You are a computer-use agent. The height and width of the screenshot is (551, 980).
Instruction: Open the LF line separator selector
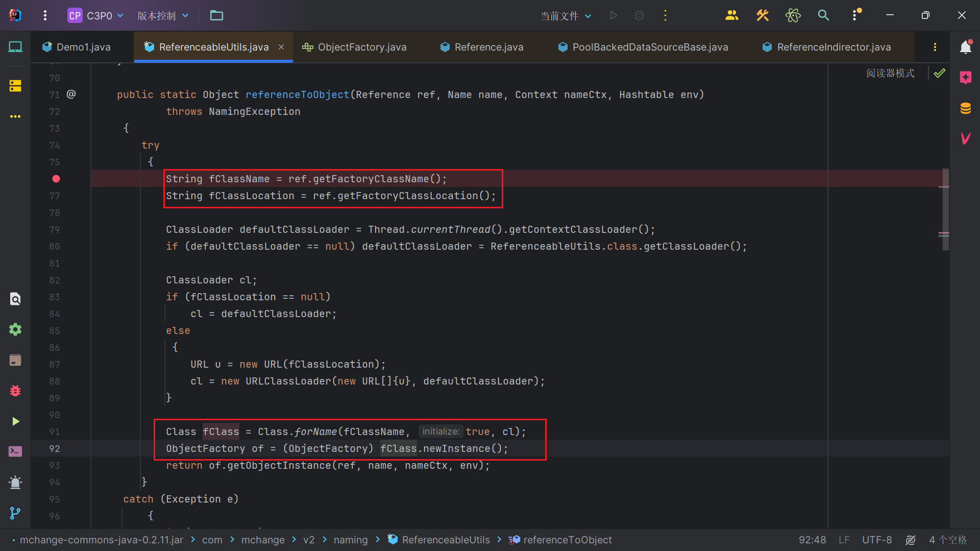(x=844, y=540)
